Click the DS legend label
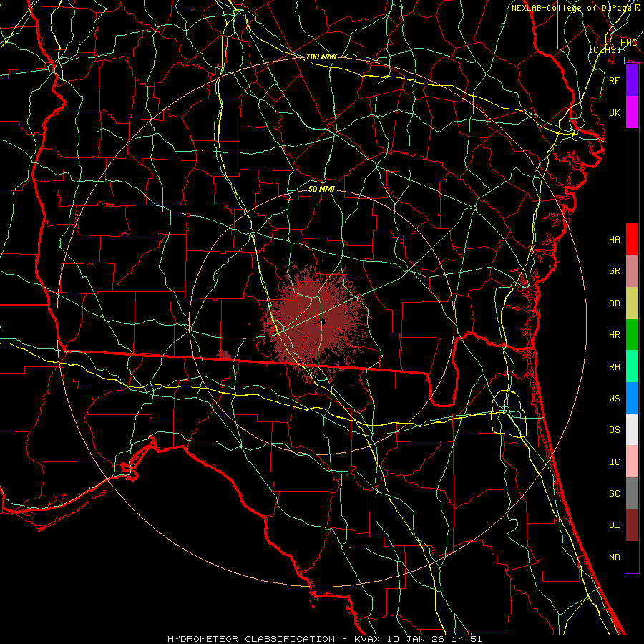The width and height of the screenshot is (644, 644). [x=615, y=430]
